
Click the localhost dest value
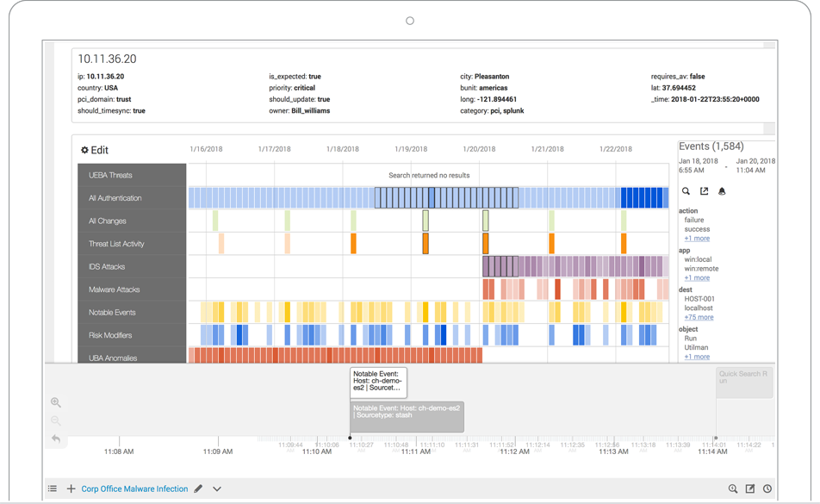coord(699,308)
